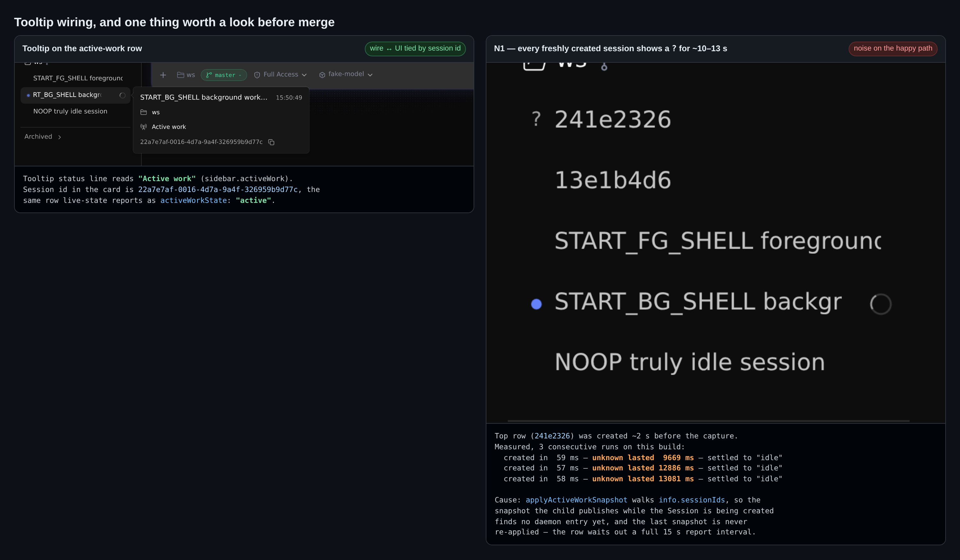Click the session id text inside the tooltip card

click(x=201, y=142)
